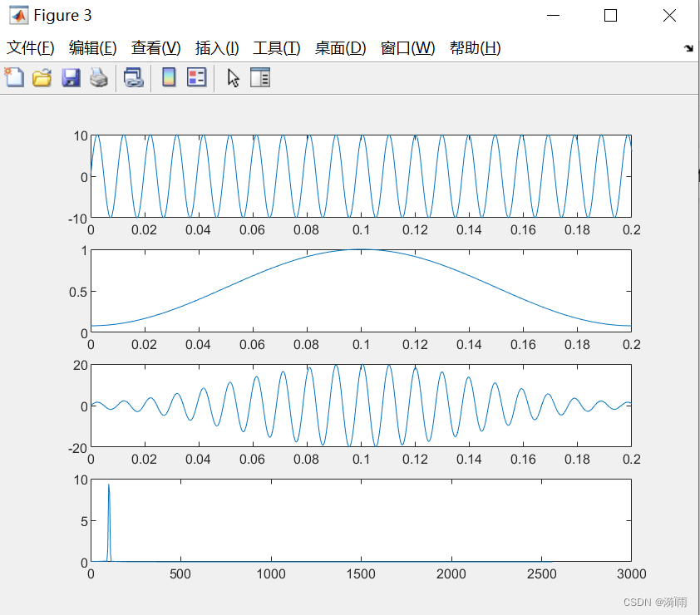Dock the figure using the corner arrow
This screenshot has width=700, height=615.
point(689,47)
